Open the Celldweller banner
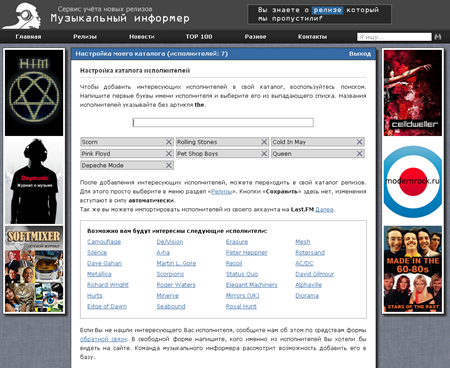The image size is (450, 368). (413, 93)
